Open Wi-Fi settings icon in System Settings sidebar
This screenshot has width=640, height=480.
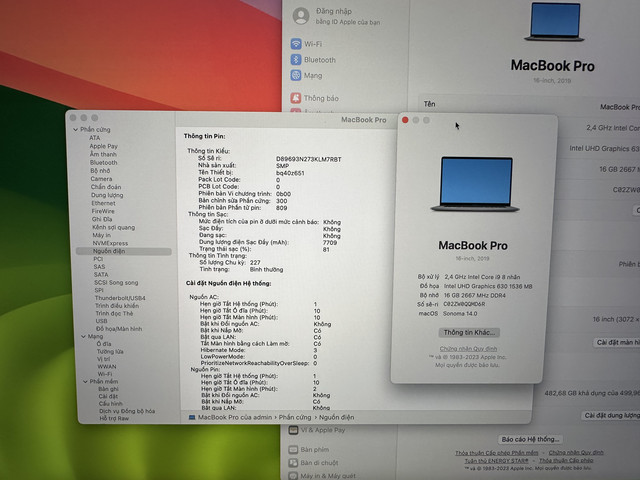tap(296, 44)
